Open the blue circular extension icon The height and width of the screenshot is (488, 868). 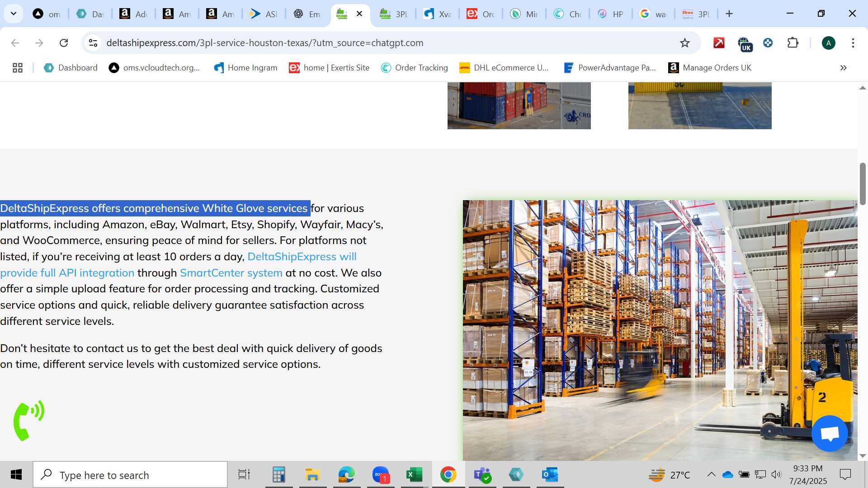pos(768,43)
